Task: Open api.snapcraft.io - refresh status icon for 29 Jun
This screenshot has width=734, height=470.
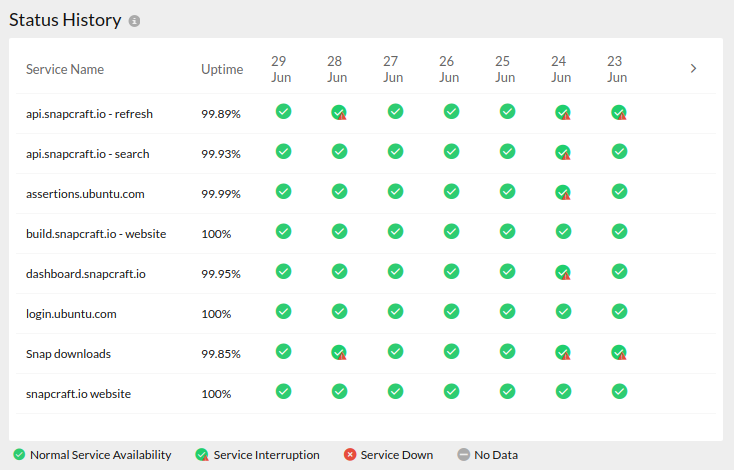Action: click(x=283, y=111)
